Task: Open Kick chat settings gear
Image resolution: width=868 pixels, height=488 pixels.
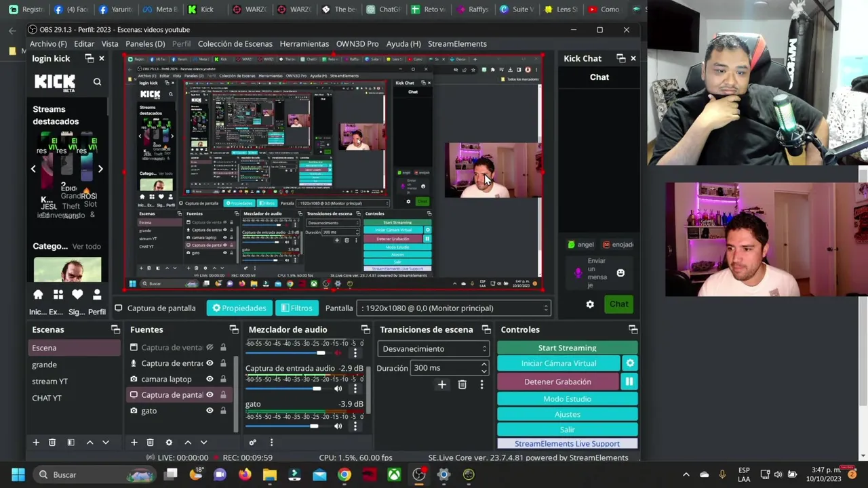Action: 590,304
